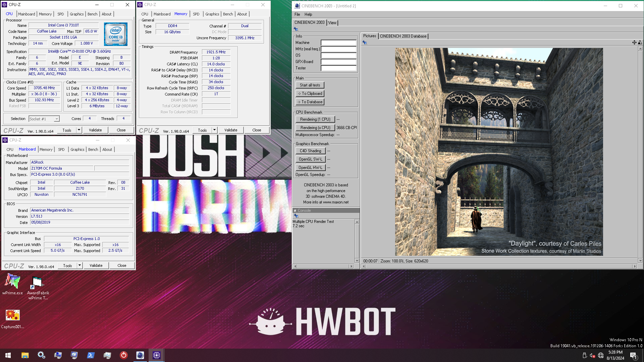Switch to CINEBENCH via its taskbar icon

coord(140,355)
